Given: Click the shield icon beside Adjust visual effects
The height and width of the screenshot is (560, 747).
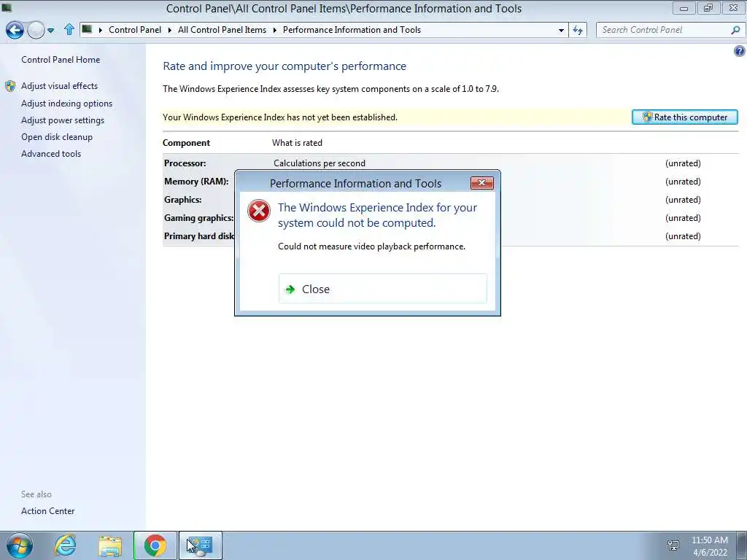Looking at the screenshot, I should 10,86.
